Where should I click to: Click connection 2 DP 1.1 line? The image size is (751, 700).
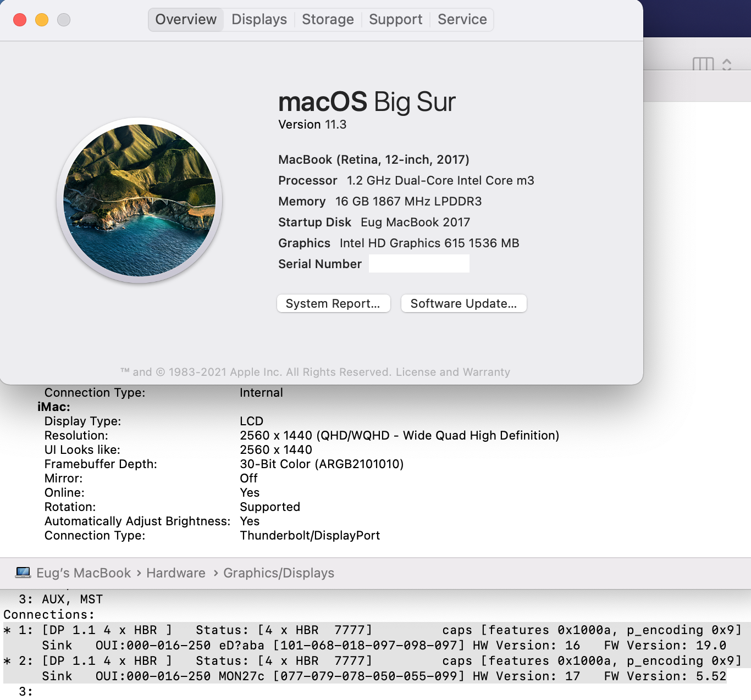click(373, 660)
